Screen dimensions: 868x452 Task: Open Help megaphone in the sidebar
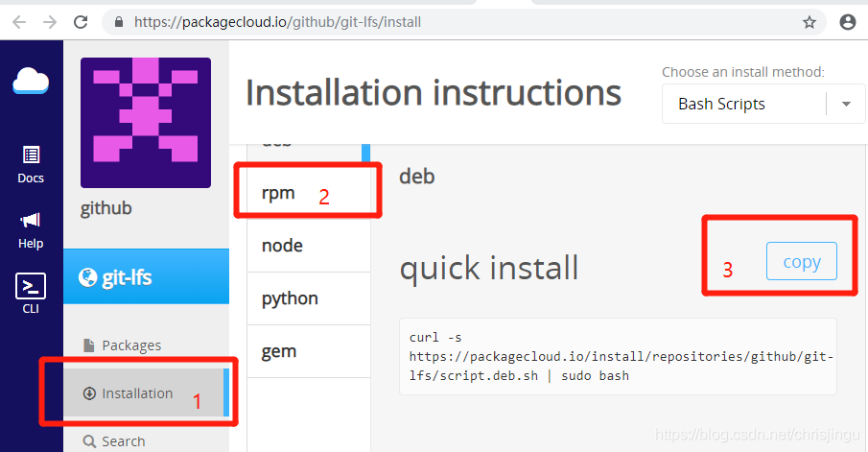31,230
